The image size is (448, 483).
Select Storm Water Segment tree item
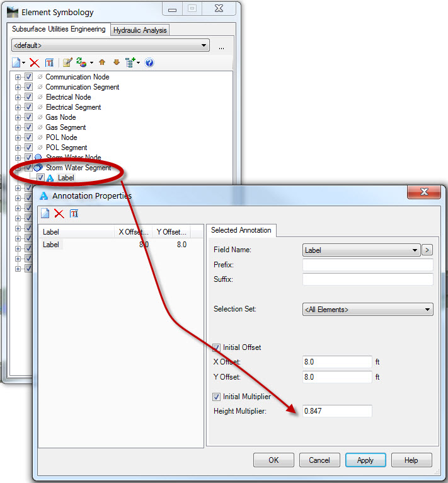coord(79,168)
